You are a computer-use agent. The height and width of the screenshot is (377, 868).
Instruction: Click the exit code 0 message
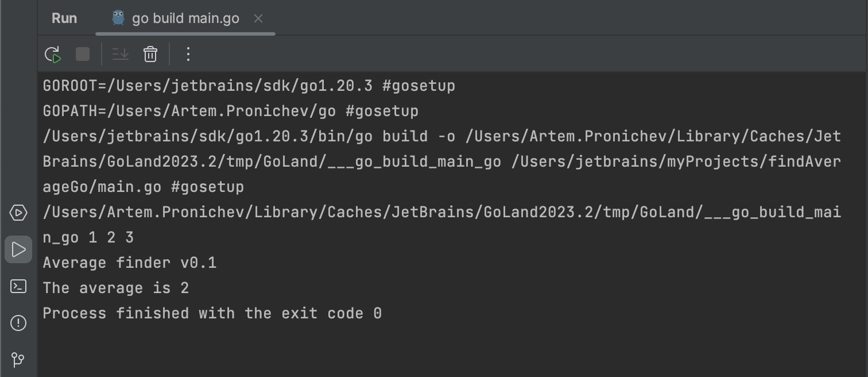[x=212, y=313]
